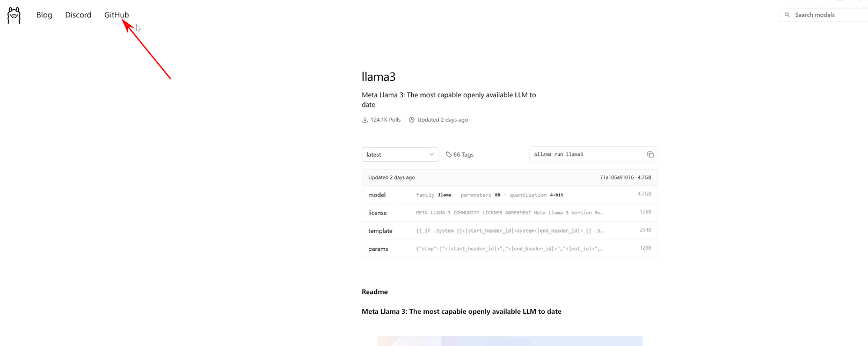The width and height of the screenshot is (868, 346).
Task: Select the ollama run llama3 command text
Action: coord(558,155)
